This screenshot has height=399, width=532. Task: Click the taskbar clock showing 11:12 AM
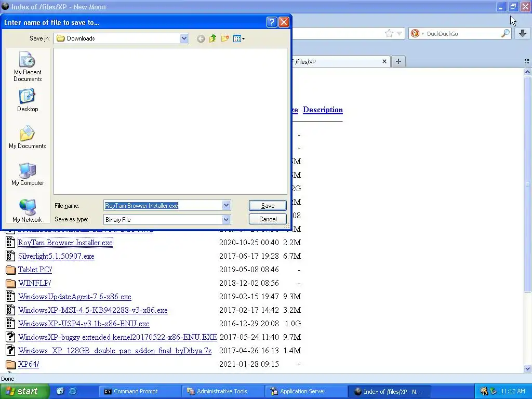(x=513, y=391)
